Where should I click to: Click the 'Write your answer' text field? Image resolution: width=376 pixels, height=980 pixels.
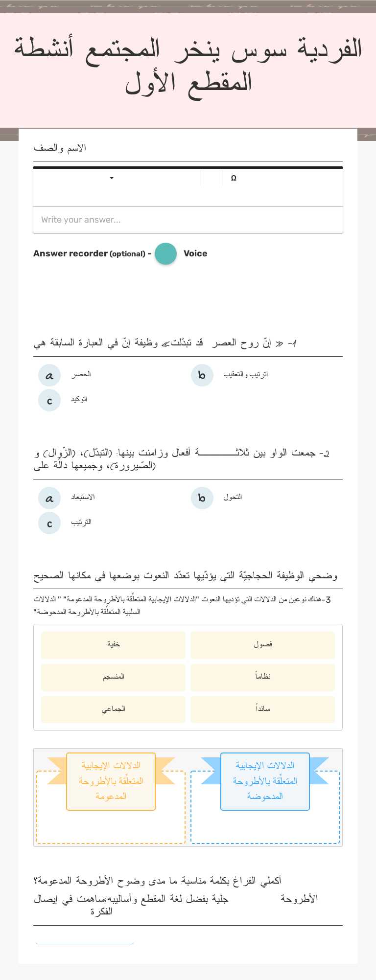[x=188, y=220]
